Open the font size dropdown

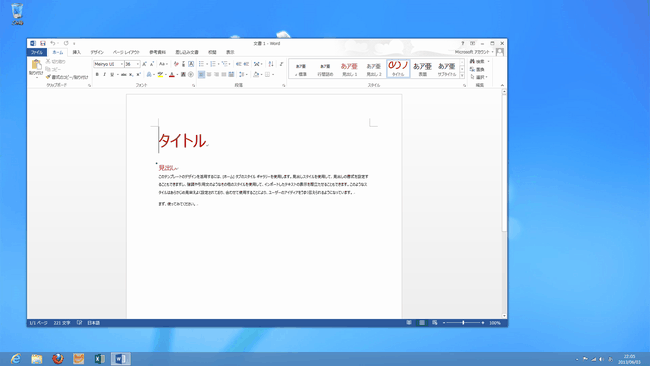tap(138, 64)
